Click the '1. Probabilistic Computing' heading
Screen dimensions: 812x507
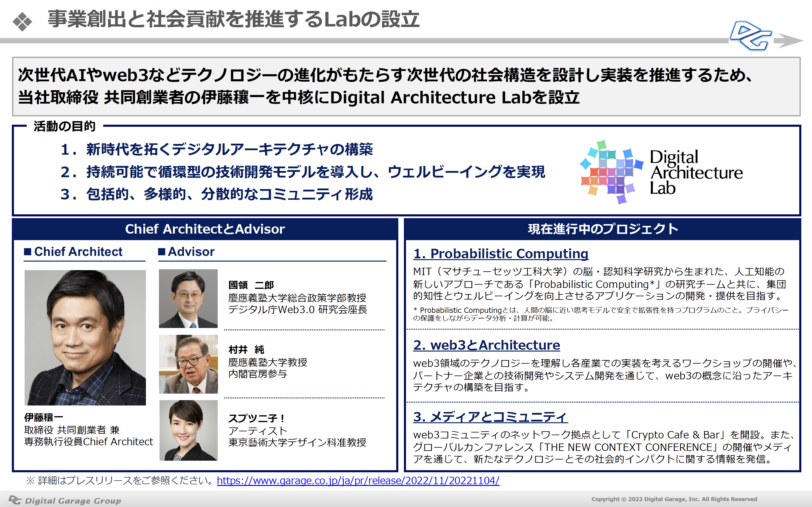click(501, 254)
